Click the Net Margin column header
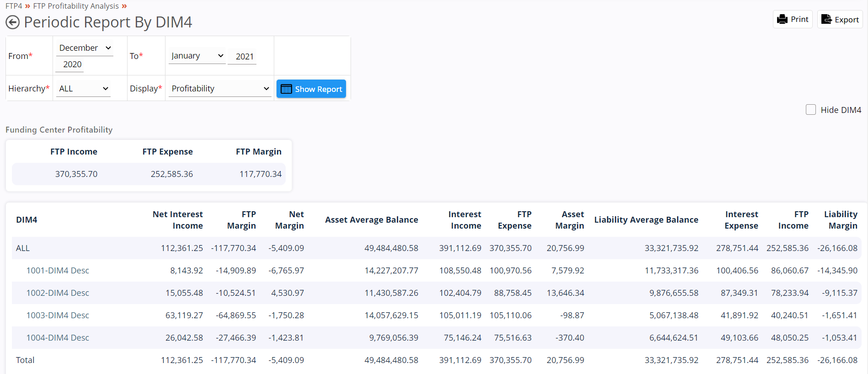 click(289, 220)
